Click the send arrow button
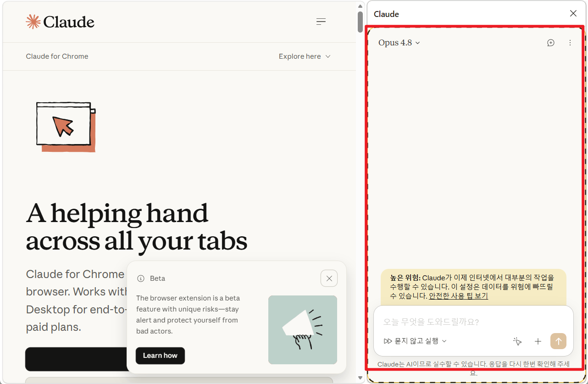 click(x=559, y=341)
